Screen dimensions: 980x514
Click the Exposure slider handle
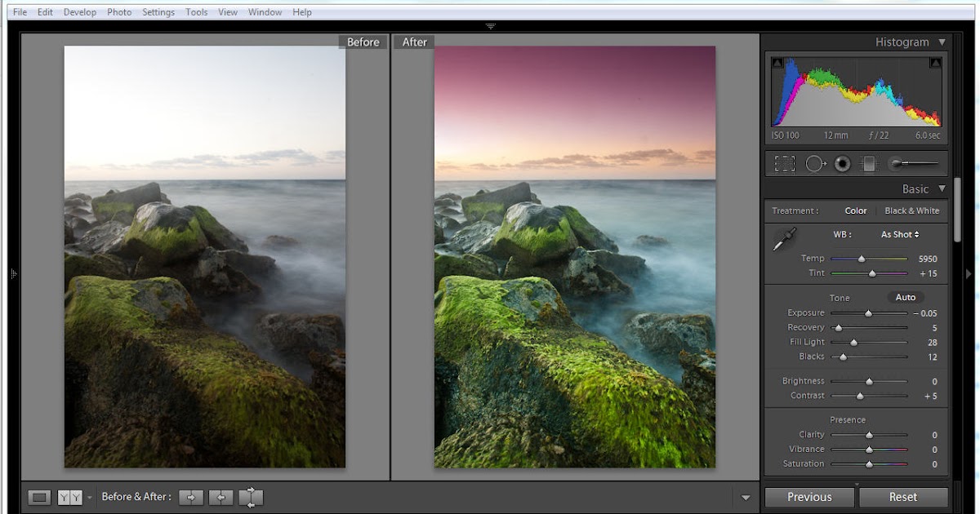(x=868, y=313)
